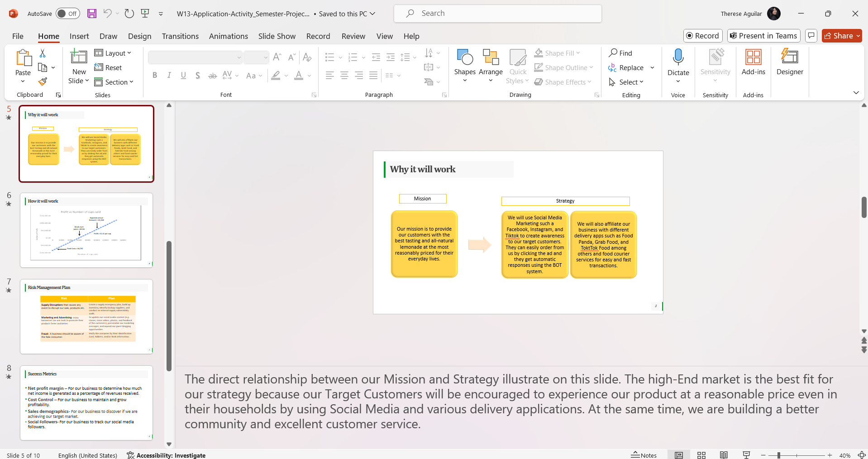Image resolution: width=868 pixels, height=459 pixels.
Task: Justify text alignment
Action: click(x=373, y=76)
